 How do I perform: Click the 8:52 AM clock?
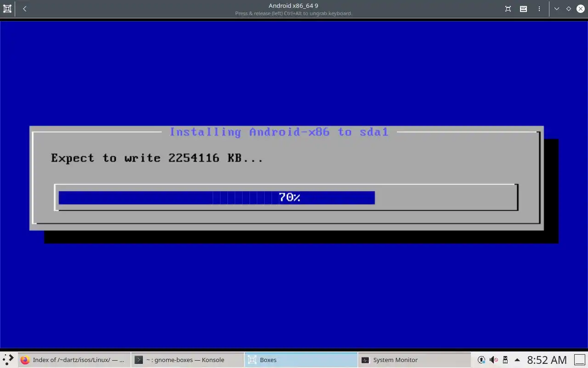coord(547,360)
